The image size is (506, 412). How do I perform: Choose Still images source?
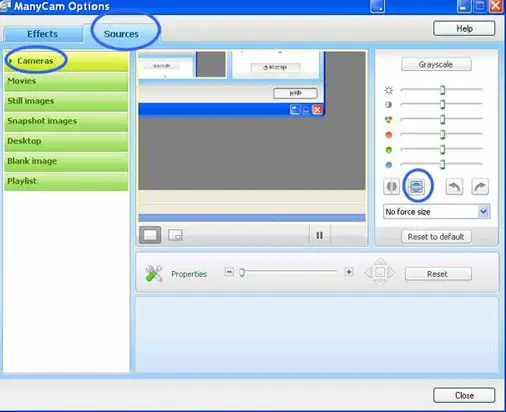66,101
